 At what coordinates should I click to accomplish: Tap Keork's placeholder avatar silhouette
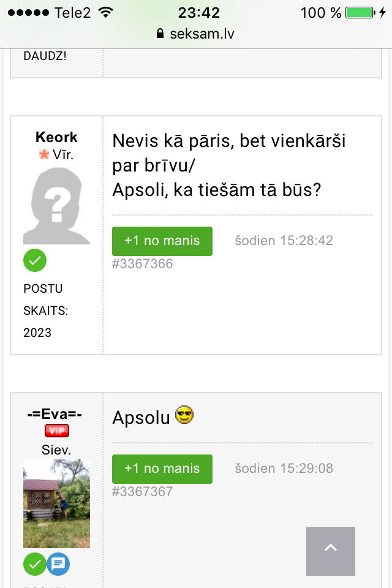tap(56, 206)
